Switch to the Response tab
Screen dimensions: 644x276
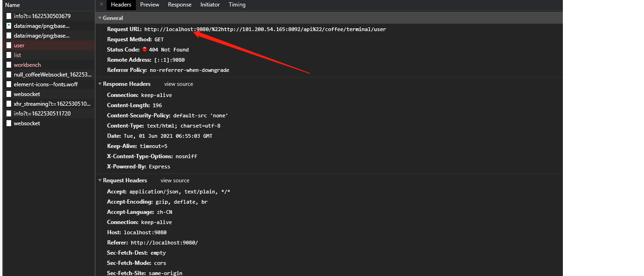[179, 5]
